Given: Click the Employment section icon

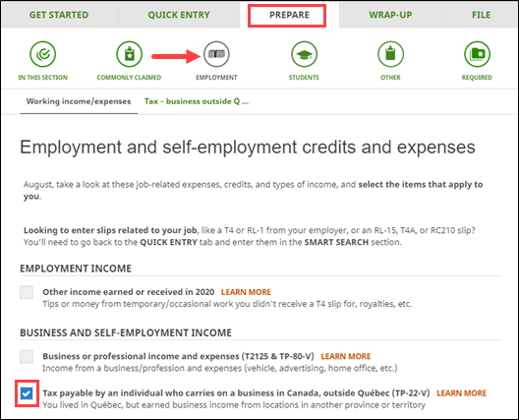Looking at the screenshot, I should 216,54.
